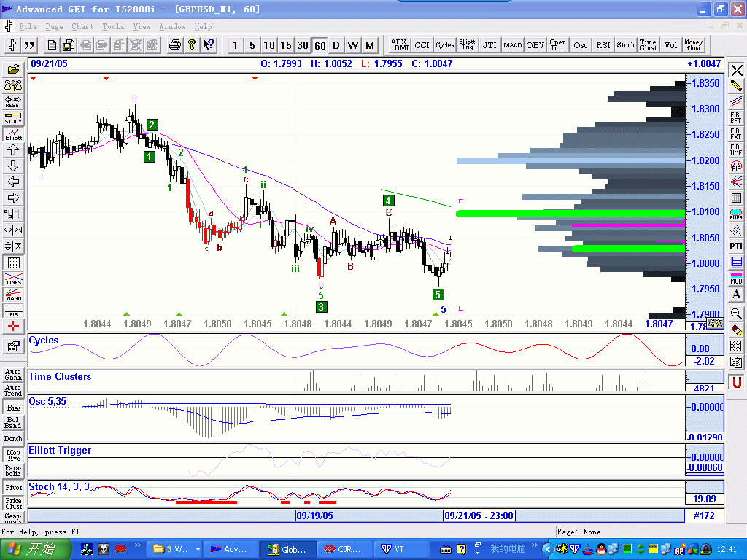This screenshot has height=560, width=747.
Task: Click the RESET button in left toolbar
Action: 13,102
